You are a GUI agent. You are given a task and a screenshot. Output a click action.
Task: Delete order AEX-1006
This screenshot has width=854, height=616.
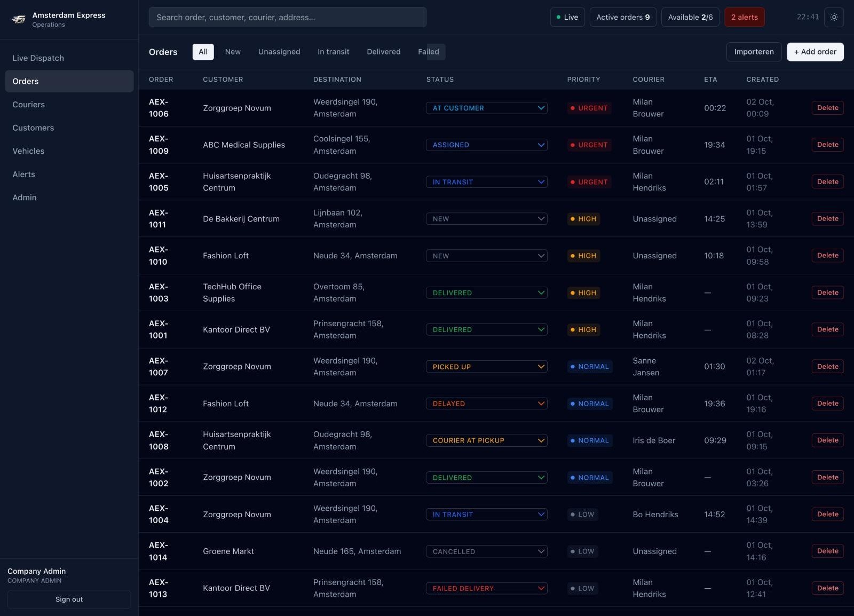(x=827, y=108)
